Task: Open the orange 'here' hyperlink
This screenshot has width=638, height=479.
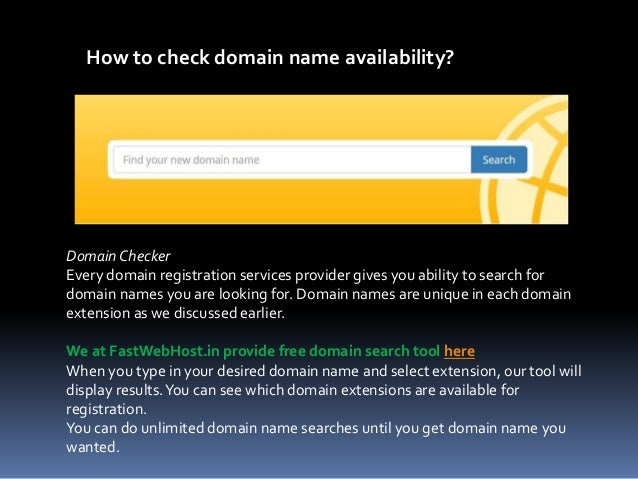Action: click(459, 351)
